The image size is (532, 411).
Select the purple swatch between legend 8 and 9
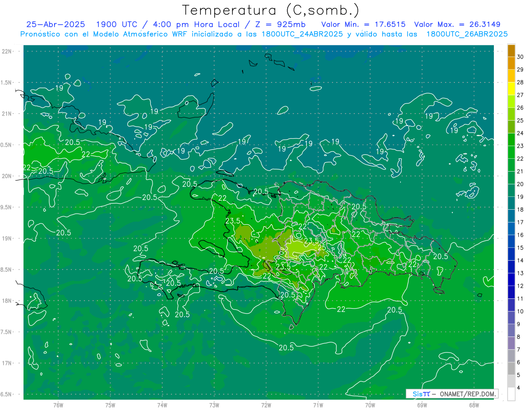tap(511, 331)
